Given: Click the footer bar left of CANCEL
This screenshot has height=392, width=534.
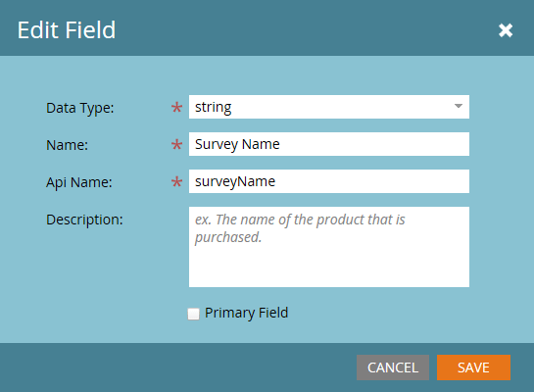Looking at the screenshot, I should tap(177, 367).
